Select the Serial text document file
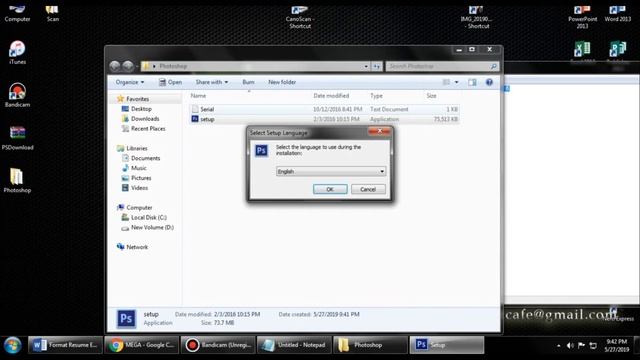Viewport: 640px width, 360px height. click(324, 109)
